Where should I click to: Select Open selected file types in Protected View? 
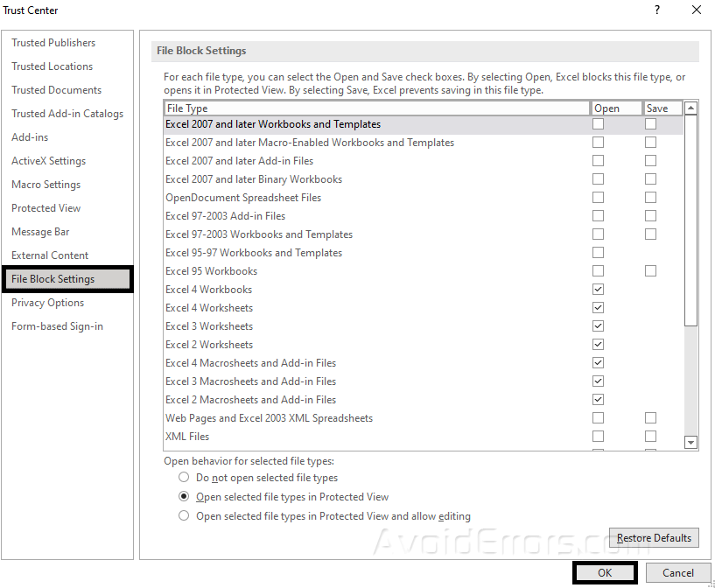[184, 497]
